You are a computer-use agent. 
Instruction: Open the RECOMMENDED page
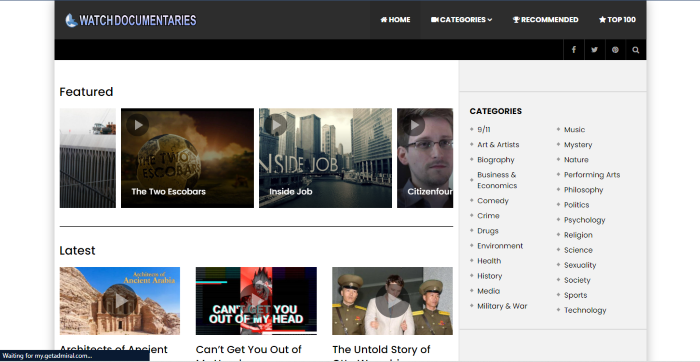[545, 20]
